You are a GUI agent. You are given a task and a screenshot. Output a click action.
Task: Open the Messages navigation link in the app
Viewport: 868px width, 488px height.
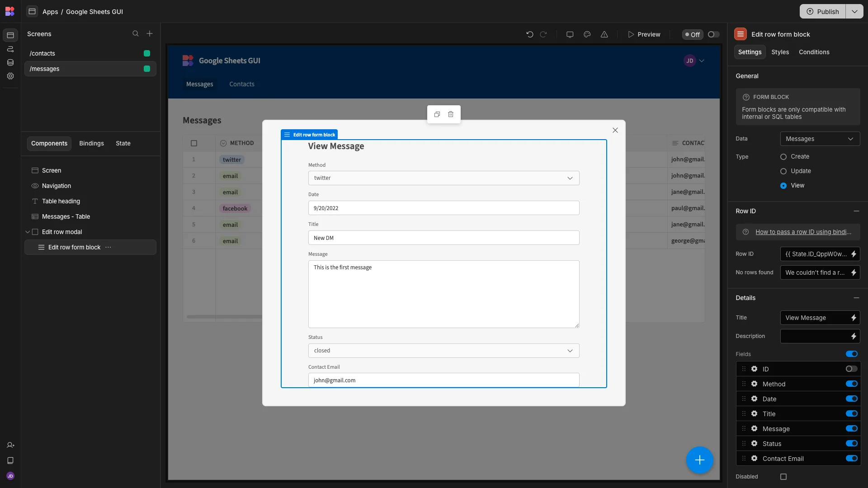199,84
